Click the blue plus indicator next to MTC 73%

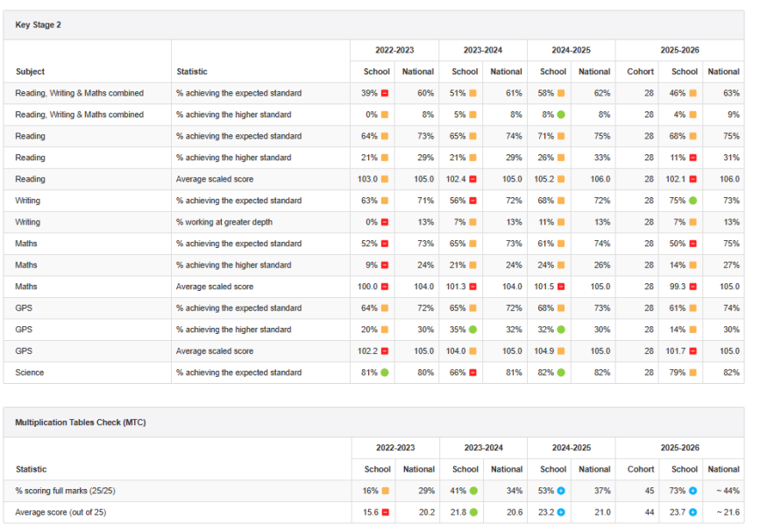pyautogui.click(x=693, y=491)
